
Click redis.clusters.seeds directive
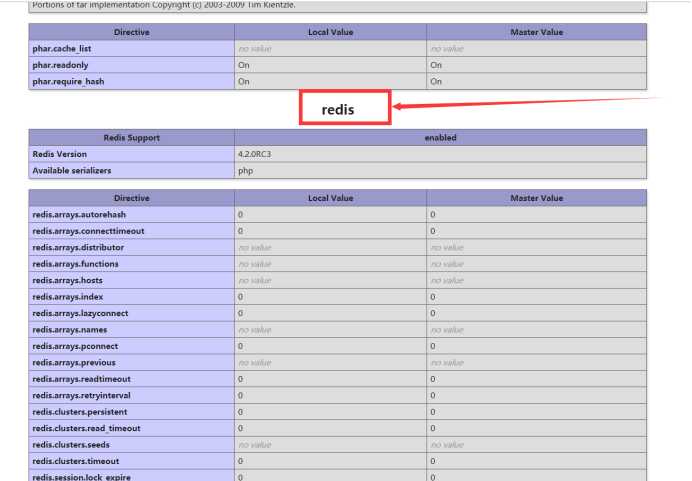(x=71, y=445)
